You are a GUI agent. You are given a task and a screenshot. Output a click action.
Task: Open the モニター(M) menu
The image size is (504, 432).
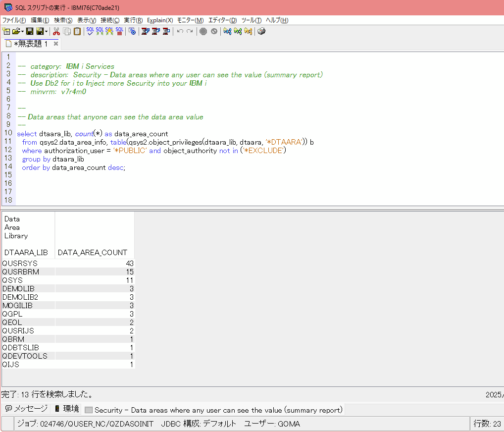coord(190,20)
